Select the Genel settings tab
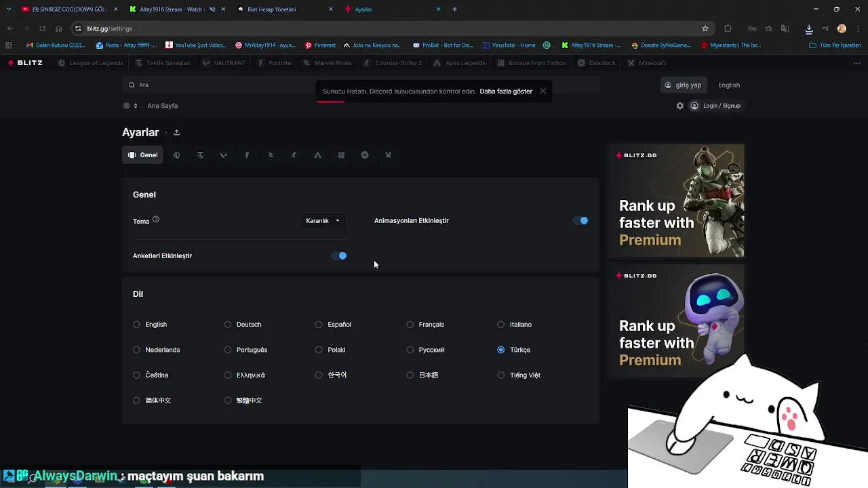This screenshot has width=868, height=488. 142,155
